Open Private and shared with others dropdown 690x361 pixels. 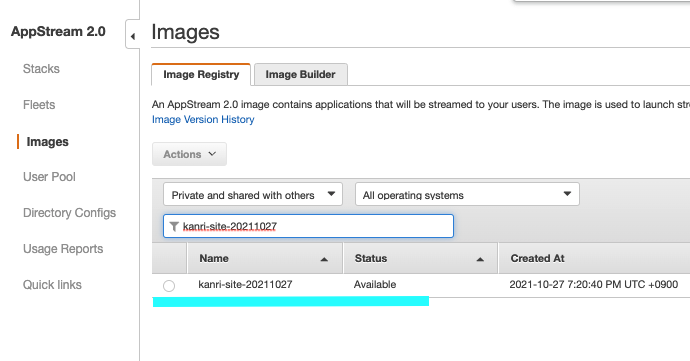(x=253, y=194)
